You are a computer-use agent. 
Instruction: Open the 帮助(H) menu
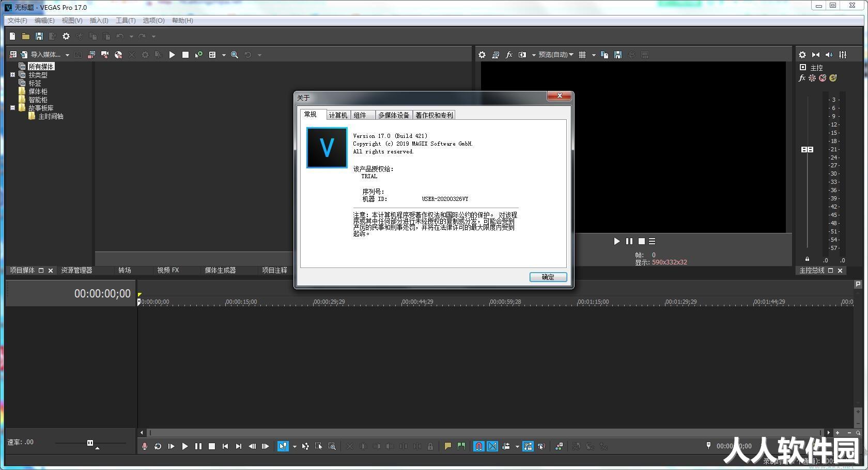tap(182, 21)
